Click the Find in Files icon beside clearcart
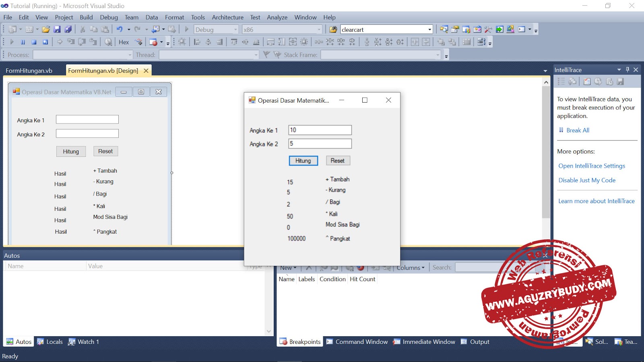 coord(333,29)
